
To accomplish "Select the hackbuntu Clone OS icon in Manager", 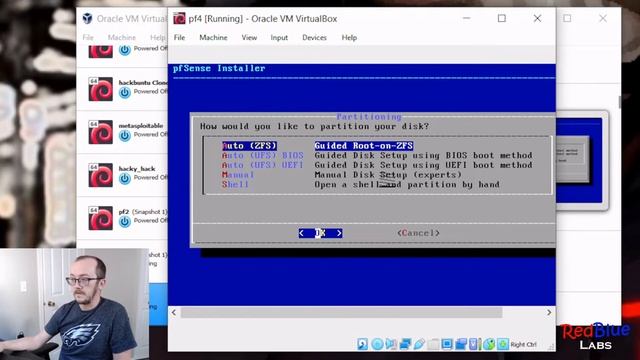I will [100, 89].
